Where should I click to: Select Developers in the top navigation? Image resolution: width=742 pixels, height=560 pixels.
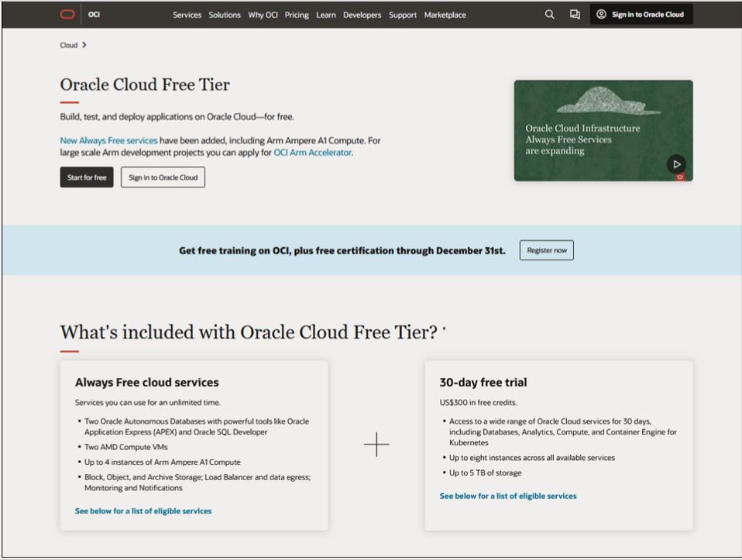(x=362, y=14)
